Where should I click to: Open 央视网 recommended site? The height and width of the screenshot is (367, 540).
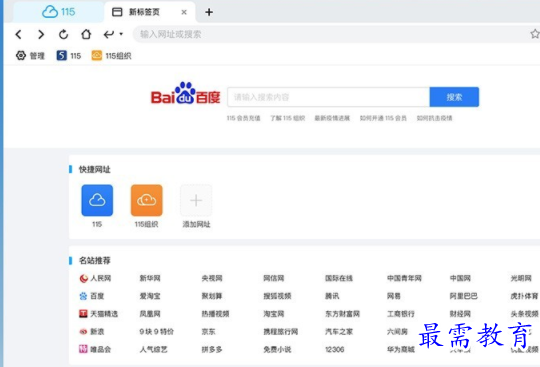click(212, 278)
